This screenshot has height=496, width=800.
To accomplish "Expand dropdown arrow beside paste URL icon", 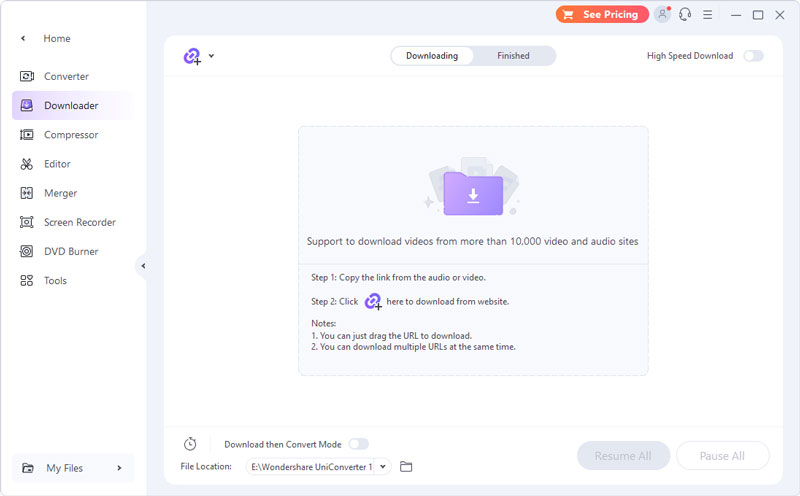I will pos(211,57).
